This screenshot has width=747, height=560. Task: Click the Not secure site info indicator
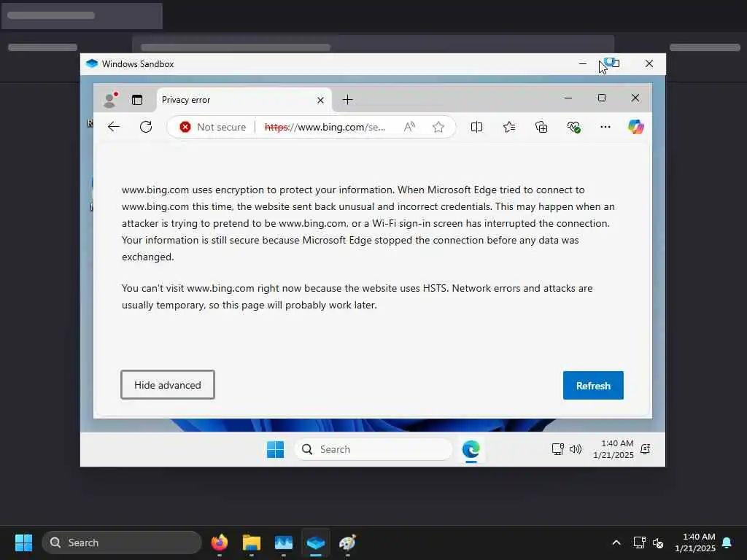tap(213, 127)
